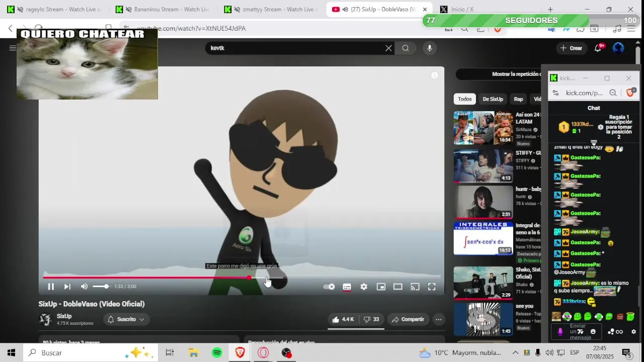Select the De SixUp filter chip
The width and height of the screenshot is (644, 362).
click(493, 99)
